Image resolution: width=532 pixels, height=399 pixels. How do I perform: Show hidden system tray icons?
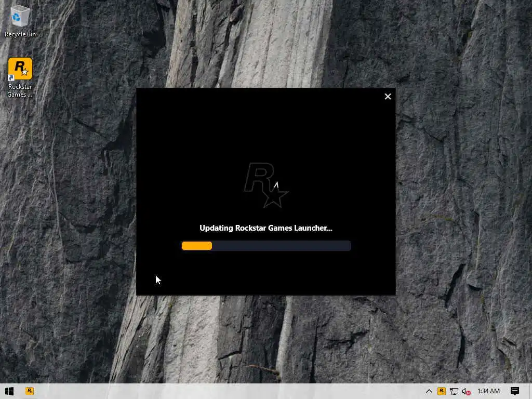click(x=429, y=391)
